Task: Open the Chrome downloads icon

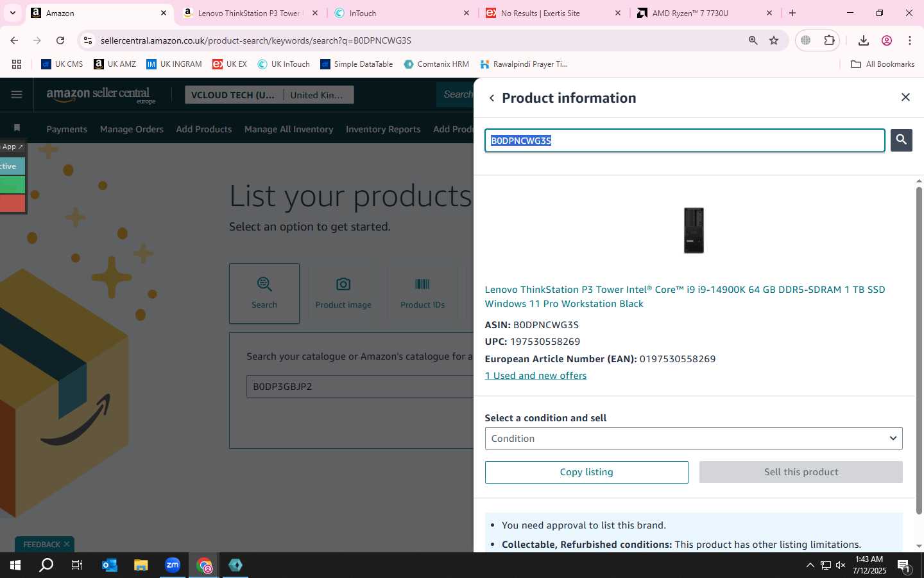Action: tap(864, 40)
